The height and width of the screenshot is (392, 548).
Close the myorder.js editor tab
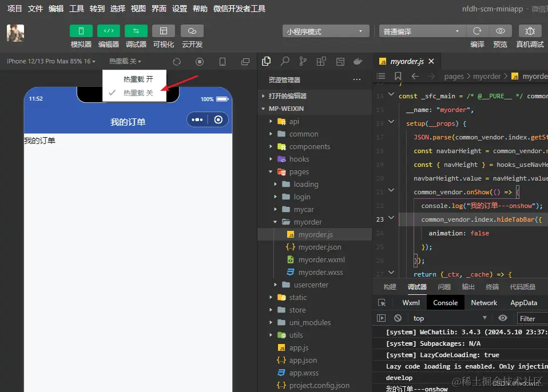pos(431,62)
